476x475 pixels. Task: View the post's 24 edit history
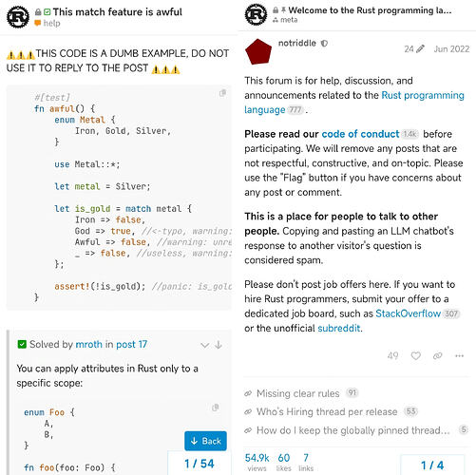point(414,48)
